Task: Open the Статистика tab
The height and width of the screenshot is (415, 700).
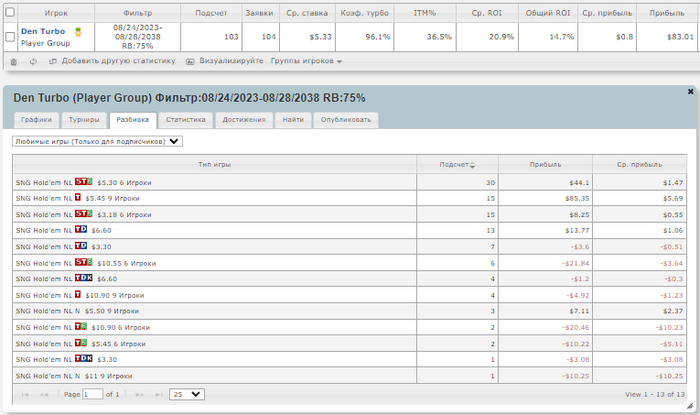Action: [186, 120]
